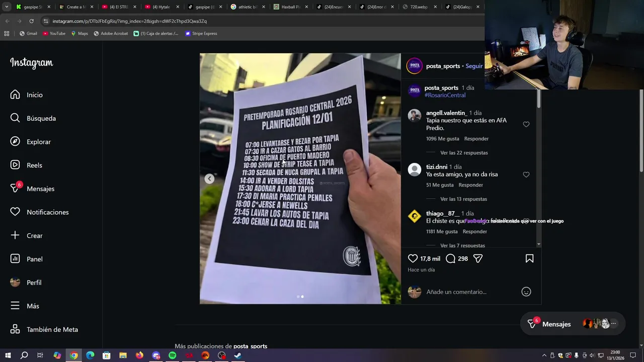Screen dimensions: 644x362
Task: Switch to the 720.webp tab
Action: [419, 7]
